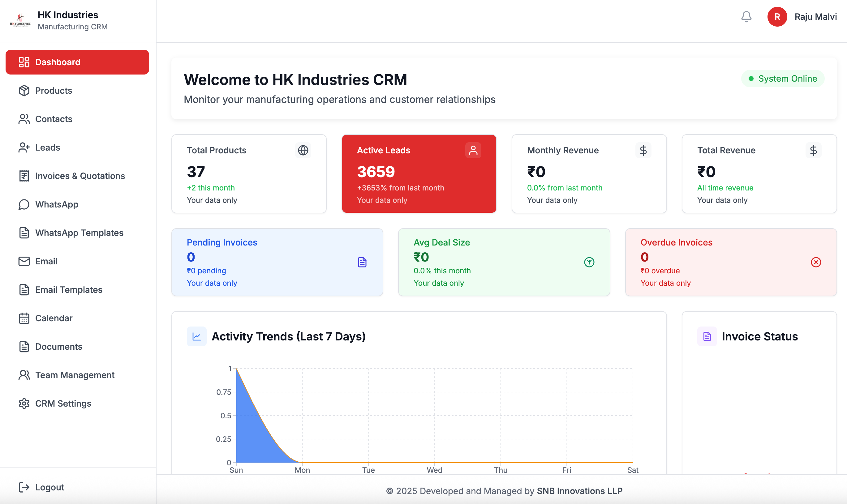Viewport: 847px width, 504px height.
Task: Open the Dashboard menu item
Action: click(x=77, y=62)
